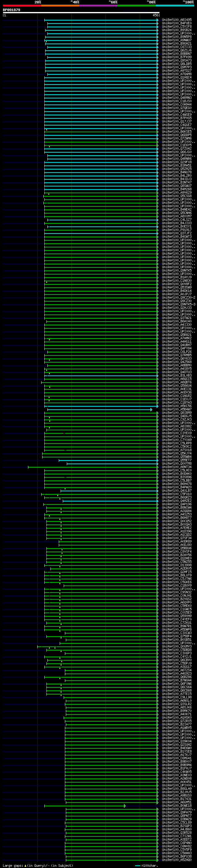Select hit UniRef100_A7AMK2
197x868 pixels.
point(177,338)
